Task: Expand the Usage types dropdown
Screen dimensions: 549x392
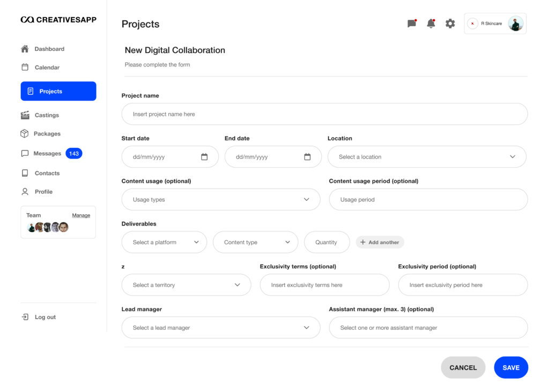Action: point(221,199)
